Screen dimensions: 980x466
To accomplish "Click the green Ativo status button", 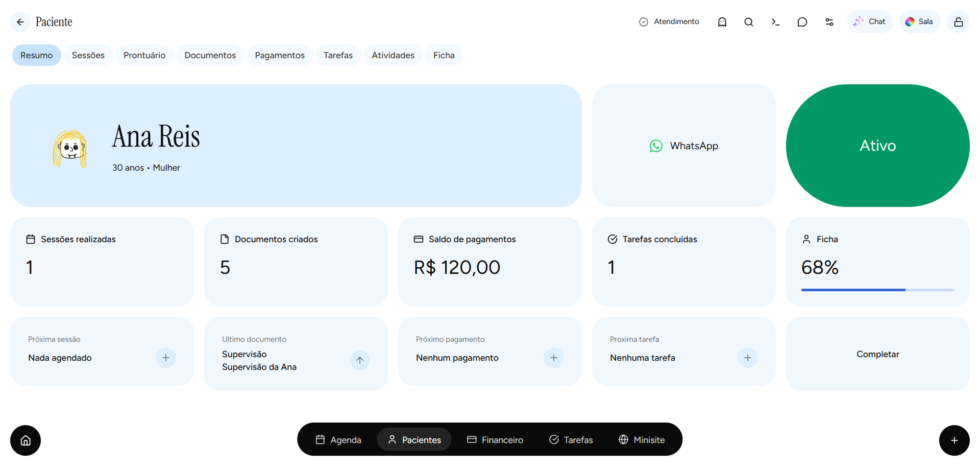I will [x=878, y=146].
